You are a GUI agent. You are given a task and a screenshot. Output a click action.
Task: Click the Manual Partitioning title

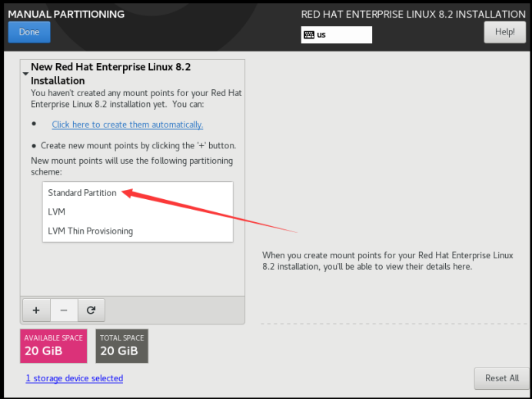[66, 14]
